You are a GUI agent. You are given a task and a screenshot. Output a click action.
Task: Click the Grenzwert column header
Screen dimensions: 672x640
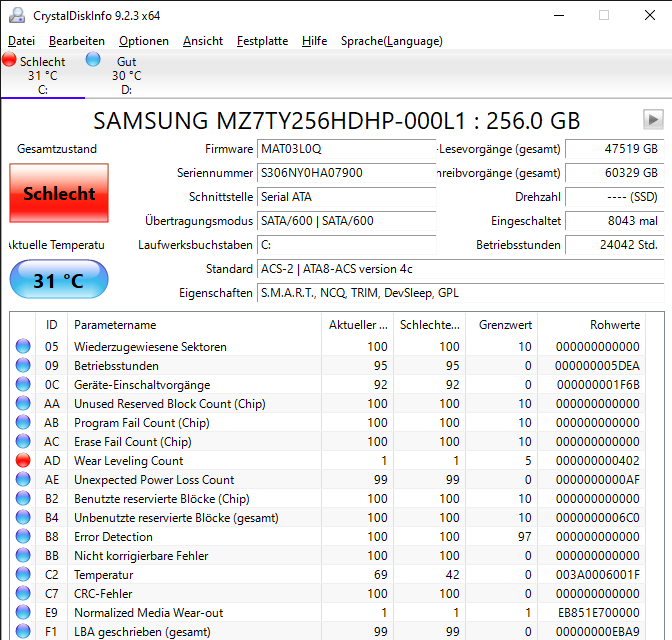501,325
